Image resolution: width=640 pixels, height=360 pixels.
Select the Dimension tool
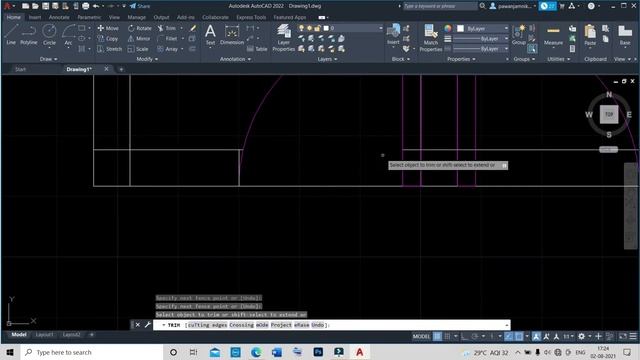(x=232, y=34)
